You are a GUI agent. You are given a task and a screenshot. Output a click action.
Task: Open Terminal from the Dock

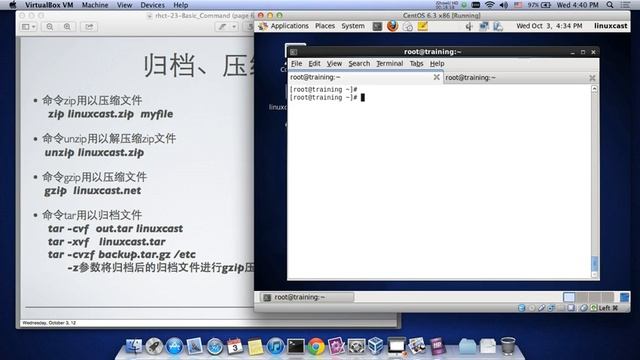coord(296,346)
